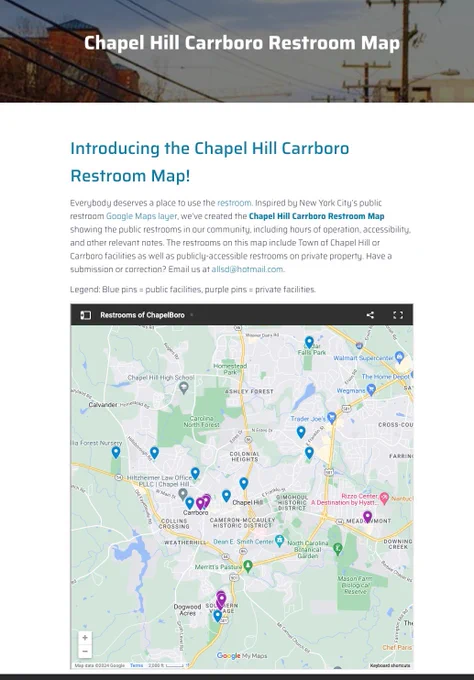Zoom in with the plus button
Image resolution: width=474 pixels, height=680 pixels.
point(85,638)
